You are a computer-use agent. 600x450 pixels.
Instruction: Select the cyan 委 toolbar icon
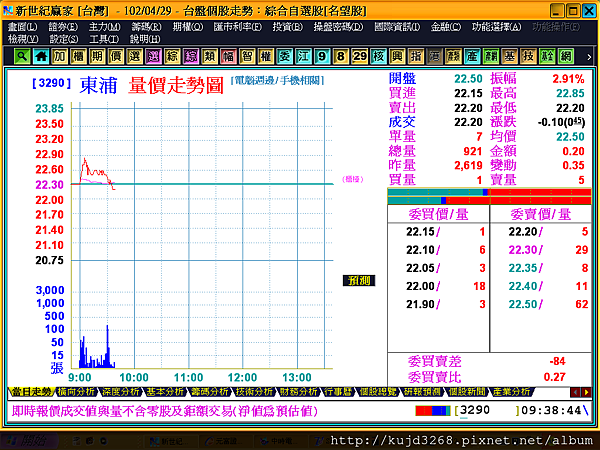click(285, 57)
